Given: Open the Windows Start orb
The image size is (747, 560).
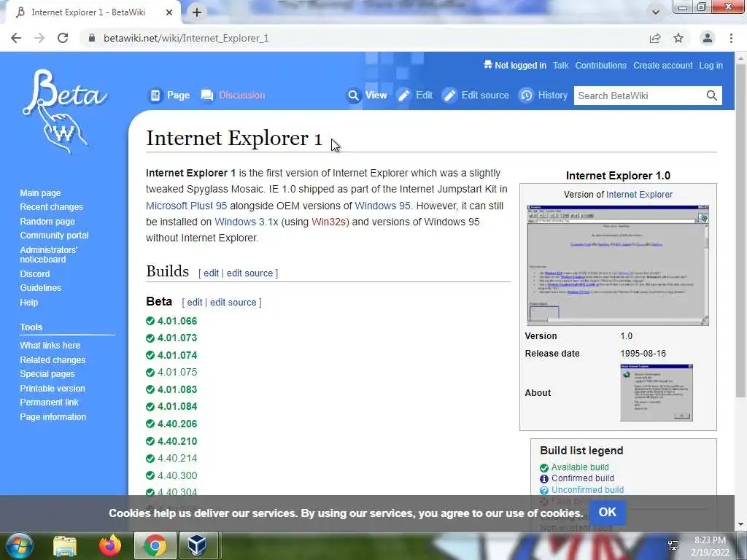Looking at the screenshot, I should 20,545.
